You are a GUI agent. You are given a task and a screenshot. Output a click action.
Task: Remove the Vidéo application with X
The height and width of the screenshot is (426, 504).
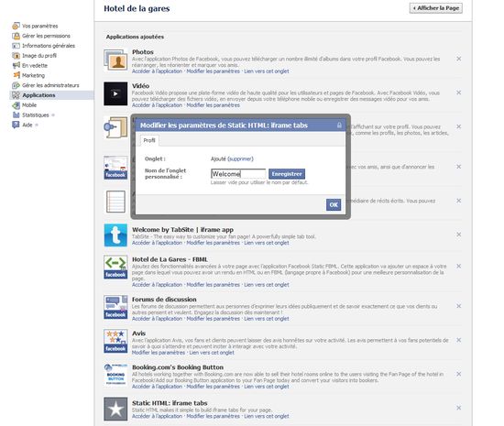tap(459, 93)
